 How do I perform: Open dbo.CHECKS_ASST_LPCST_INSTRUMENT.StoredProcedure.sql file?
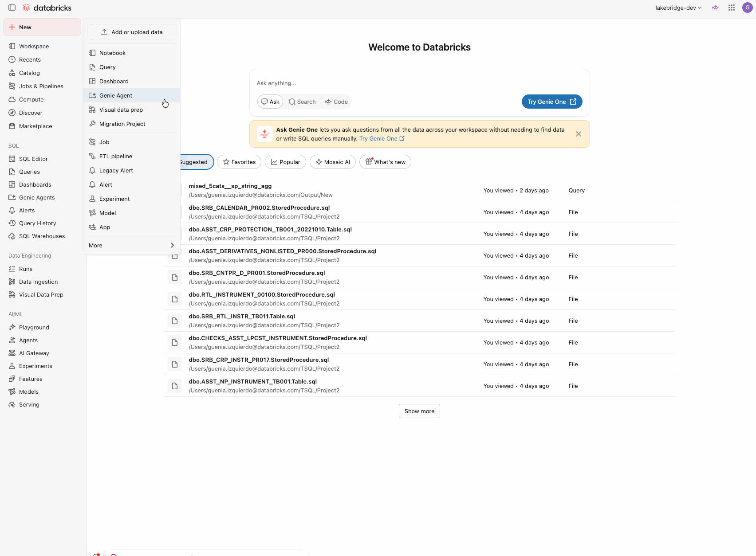(x=278, y=338)
